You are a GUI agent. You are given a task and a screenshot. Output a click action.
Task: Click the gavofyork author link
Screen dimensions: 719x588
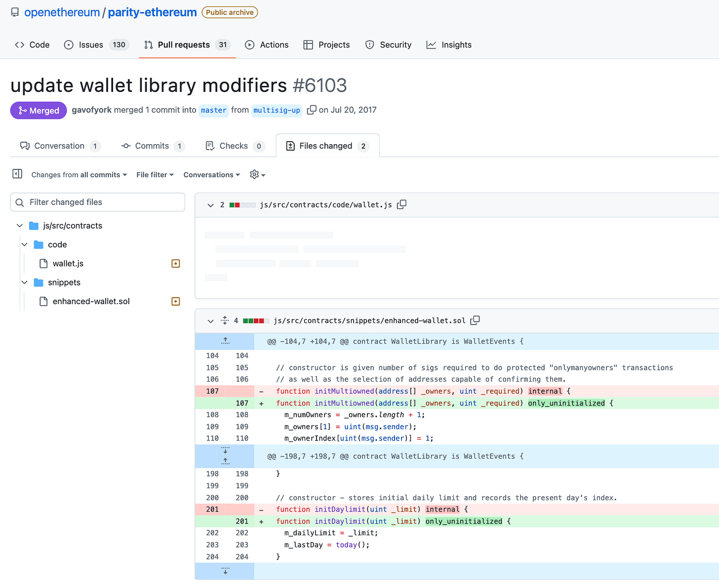(92, 110)
